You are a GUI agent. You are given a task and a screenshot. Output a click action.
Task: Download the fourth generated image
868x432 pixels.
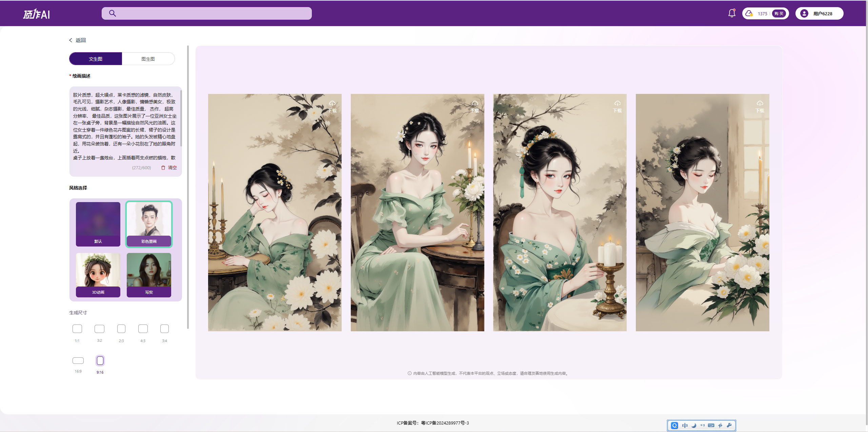[760, 106]
